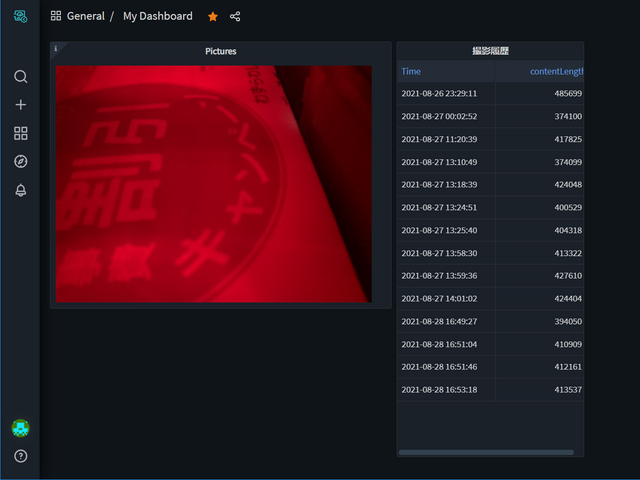
Task: Sort the table by the contentLength column
Action: [x=555, y=72]
